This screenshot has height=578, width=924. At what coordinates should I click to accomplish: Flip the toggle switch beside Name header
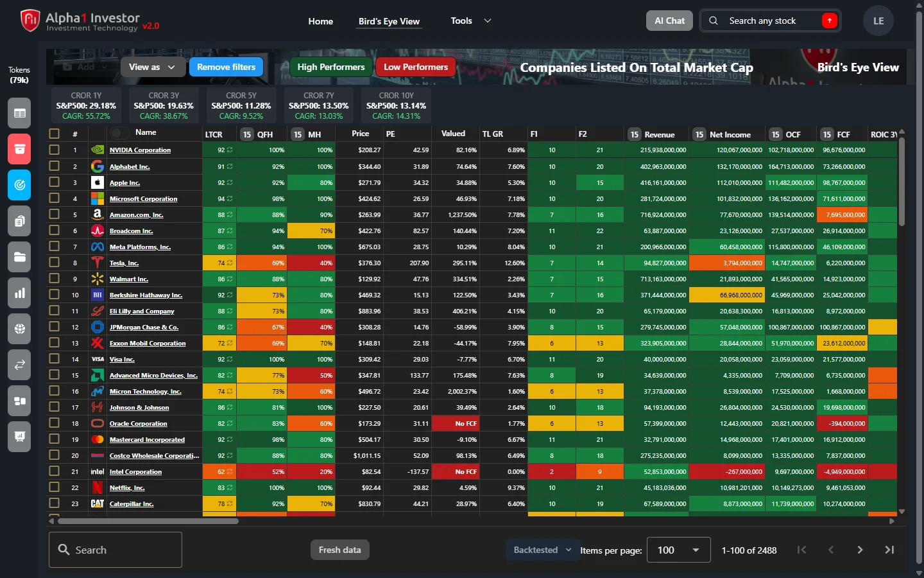tap(119, 133)
